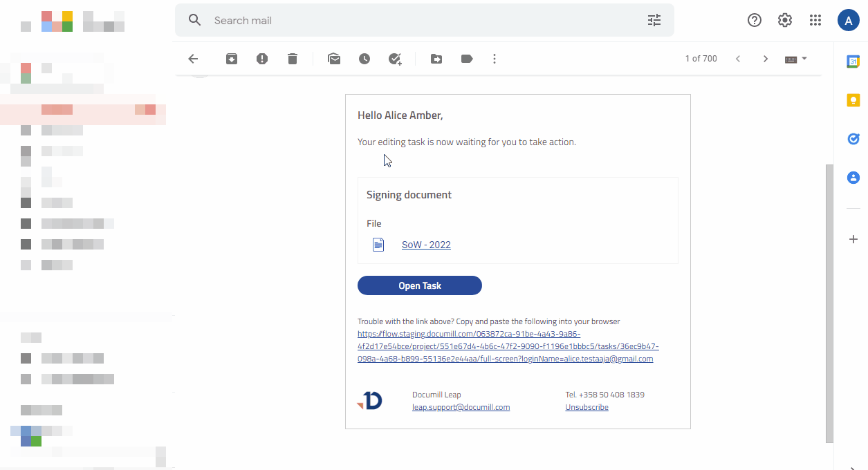Report this email as spam
Screen dimensions: 868x470
[262, 59]
